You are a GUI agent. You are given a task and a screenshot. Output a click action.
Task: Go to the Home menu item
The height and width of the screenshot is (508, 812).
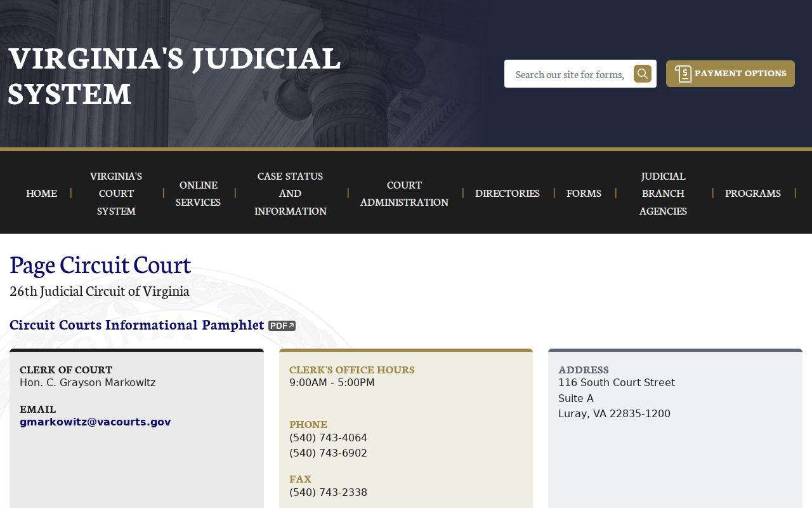pyautogui.click(x=42, y=192)
